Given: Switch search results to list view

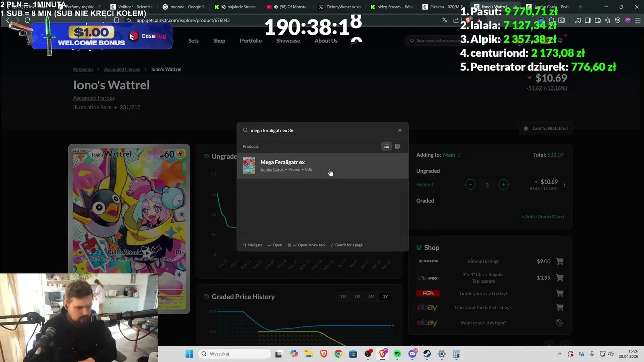Looking at the screenshot, I should pyautogui.click(x=386, y=146).
